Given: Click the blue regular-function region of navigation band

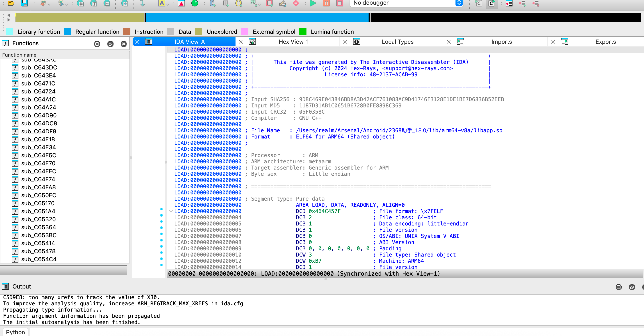Looking at the screenshot, I should [x=257, y=17].
